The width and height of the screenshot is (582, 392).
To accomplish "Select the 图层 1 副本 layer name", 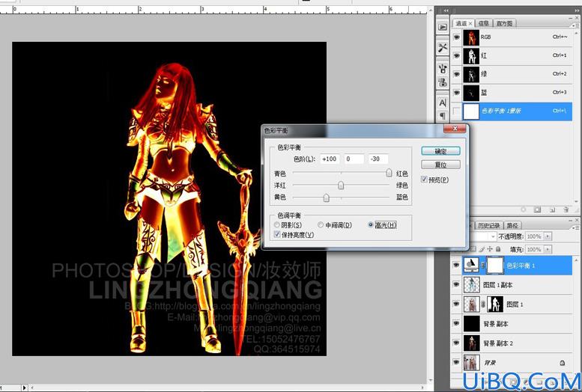I will 497,285.
